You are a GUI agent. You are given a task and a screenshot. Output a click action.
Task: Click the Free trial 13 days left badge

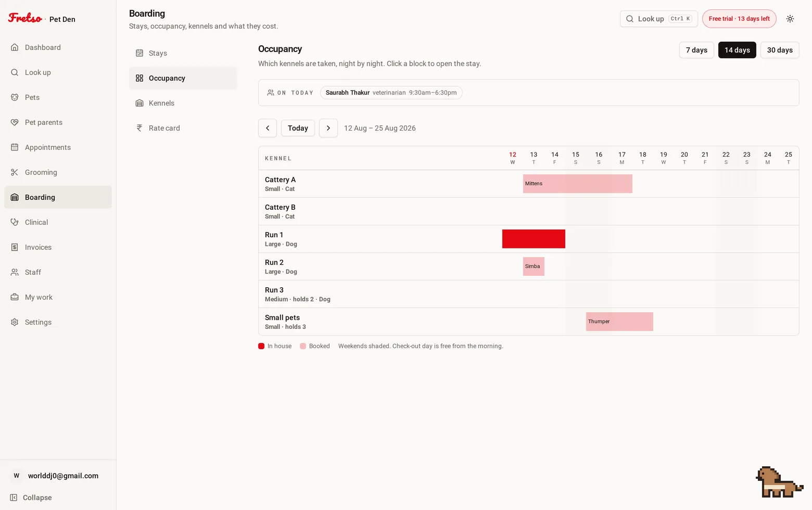click(739, 19)
